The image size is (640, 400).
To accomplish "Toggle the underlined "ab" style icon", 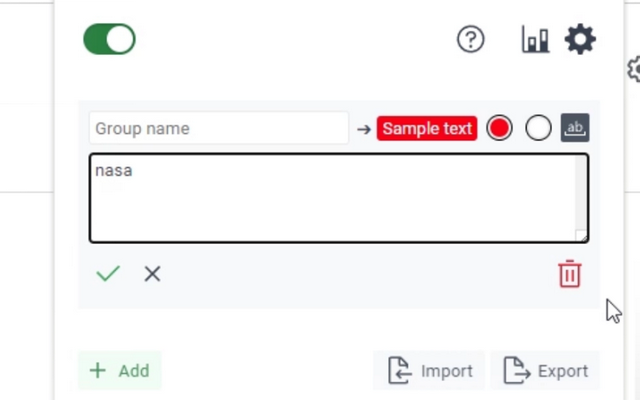I will tap(575, 128).
